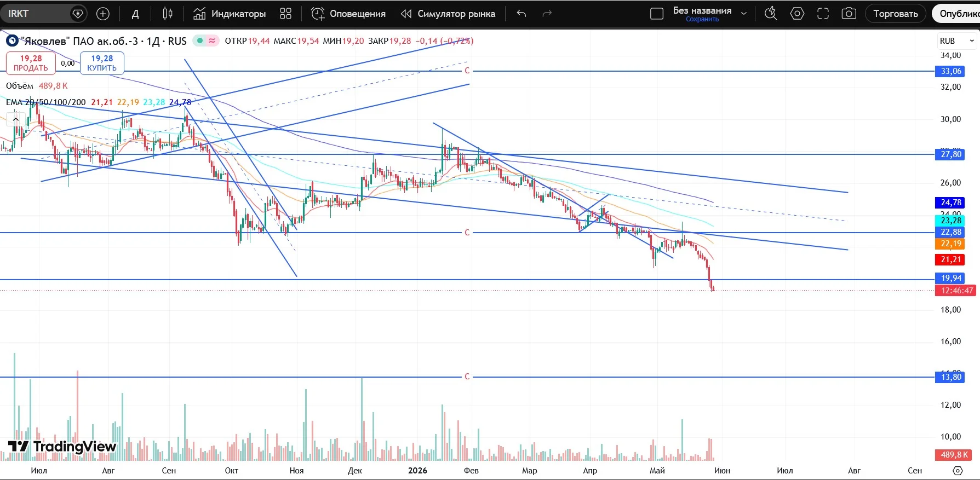Screen dimensions: 980x480
Task: Add a symbol to compare with plus icon
Action: [103, 14]
